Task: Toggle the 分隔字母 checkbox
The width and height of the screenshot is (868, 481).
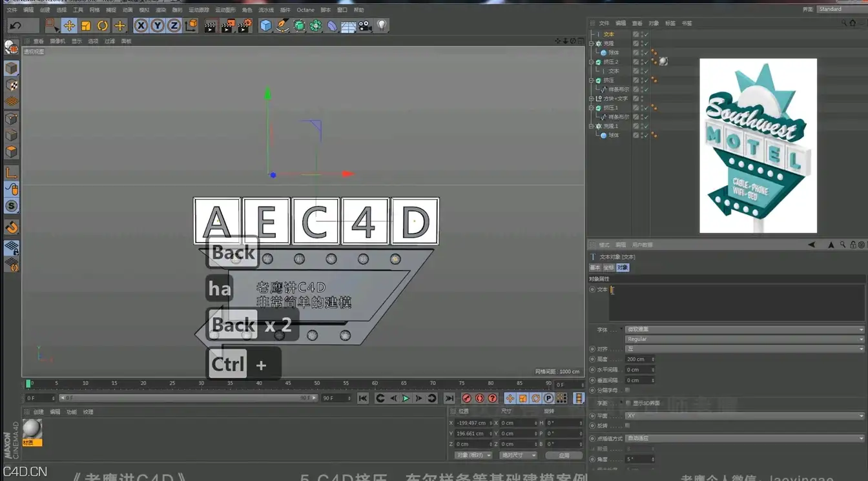Action: coord(628,390)
